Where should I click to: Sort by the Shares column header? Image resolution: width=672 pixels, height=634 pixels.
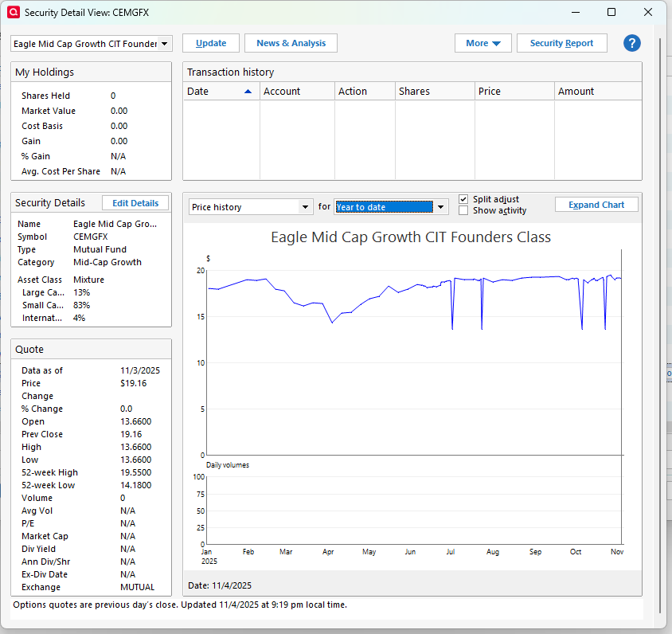435,92
